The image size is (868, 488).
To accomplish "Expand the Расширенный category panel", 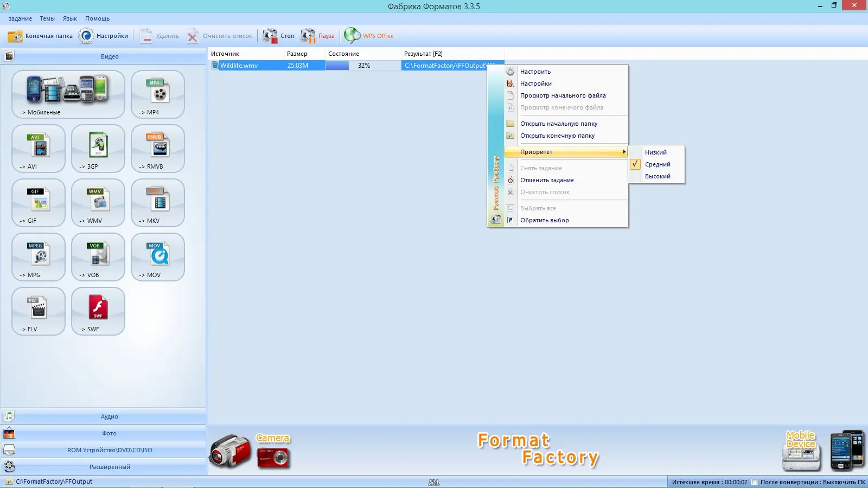I will pos(103,467).
